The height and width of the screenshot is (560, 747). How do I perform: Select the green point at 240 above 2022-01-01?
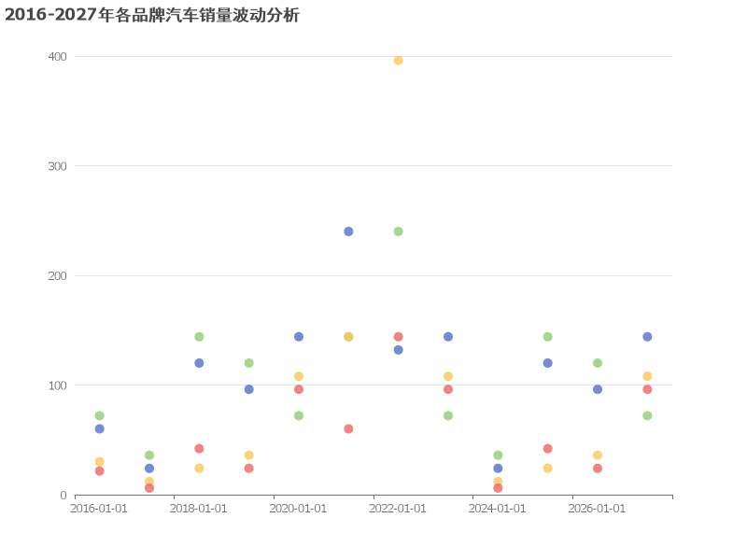point(399,231)
